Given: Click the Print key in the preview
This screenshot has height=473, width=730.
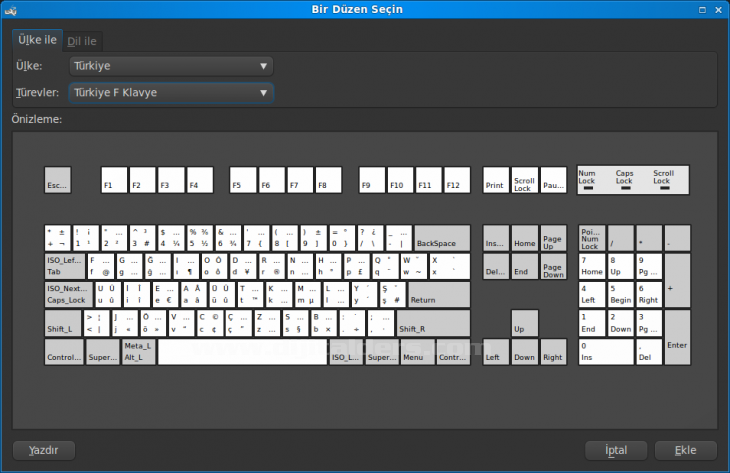Looking at the screenshot, I should [x=495, y=180].
